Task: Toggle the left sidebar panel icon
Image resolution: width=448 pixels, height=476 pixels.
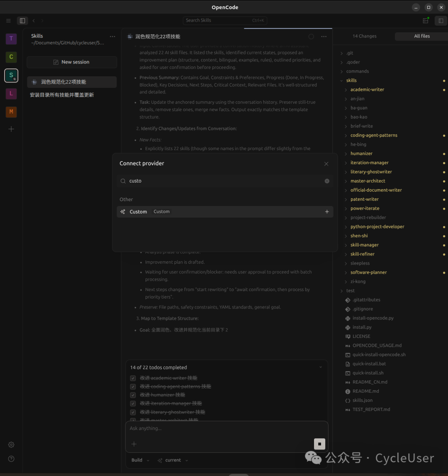Action: point(22,21)
